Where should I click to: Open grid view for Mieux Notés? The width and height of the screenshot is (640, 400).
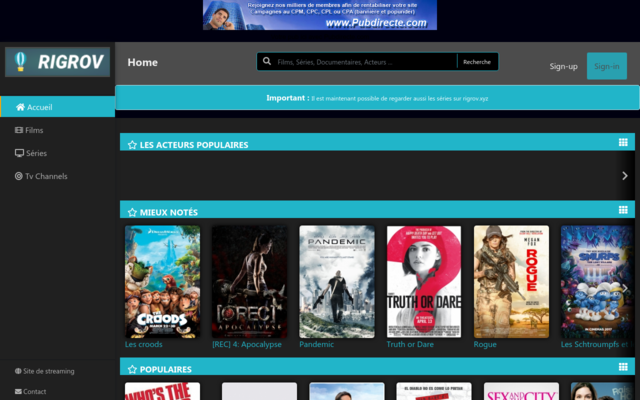click(x=623, y=210)
